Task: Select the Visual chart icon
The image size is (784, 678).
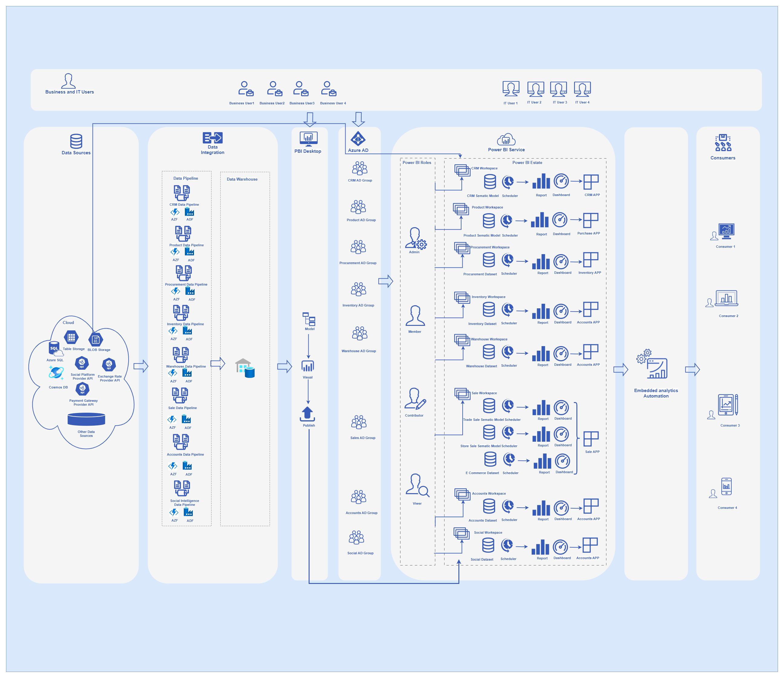Action: tap(308, 366)
